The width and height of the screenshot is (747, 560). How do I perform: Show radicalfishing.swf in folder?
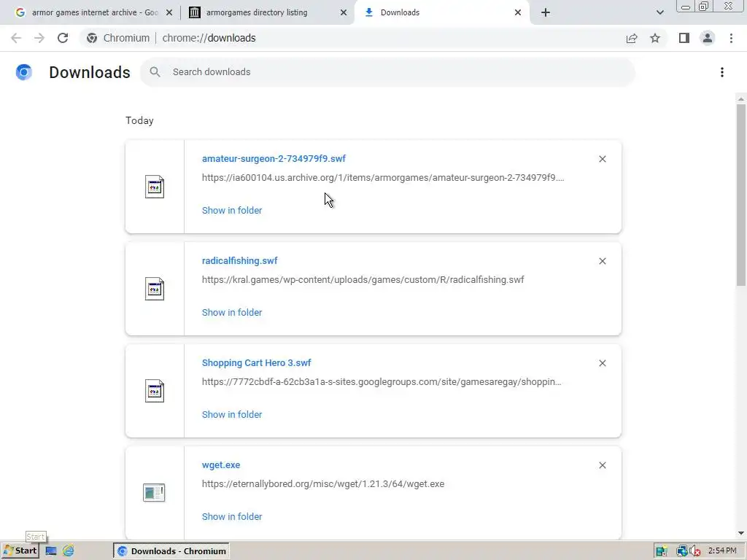pos(232,312)
